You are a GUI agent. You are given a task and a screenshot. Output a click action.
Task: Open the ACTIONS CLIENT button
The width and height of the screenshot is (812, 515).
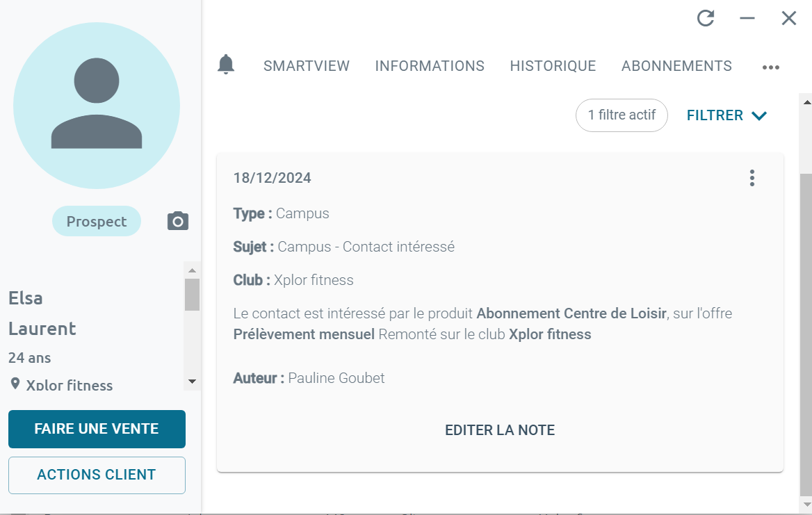pyautogui.click(x=97, y=475)
